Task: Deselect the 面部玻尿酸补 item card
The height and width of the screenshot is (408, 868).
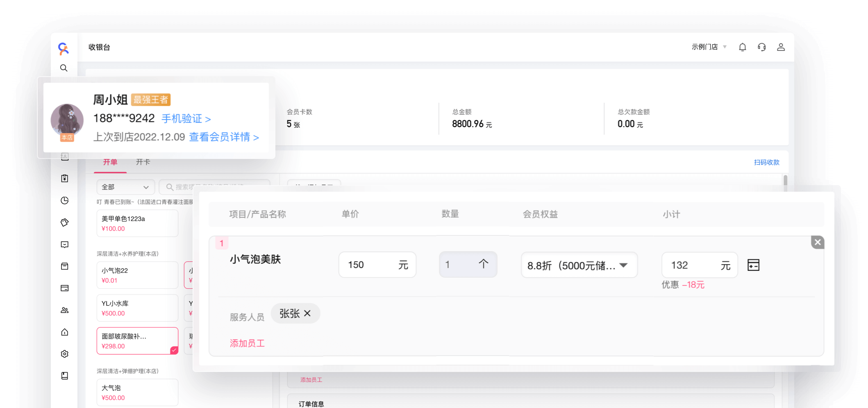Action: tap(137, 341)
